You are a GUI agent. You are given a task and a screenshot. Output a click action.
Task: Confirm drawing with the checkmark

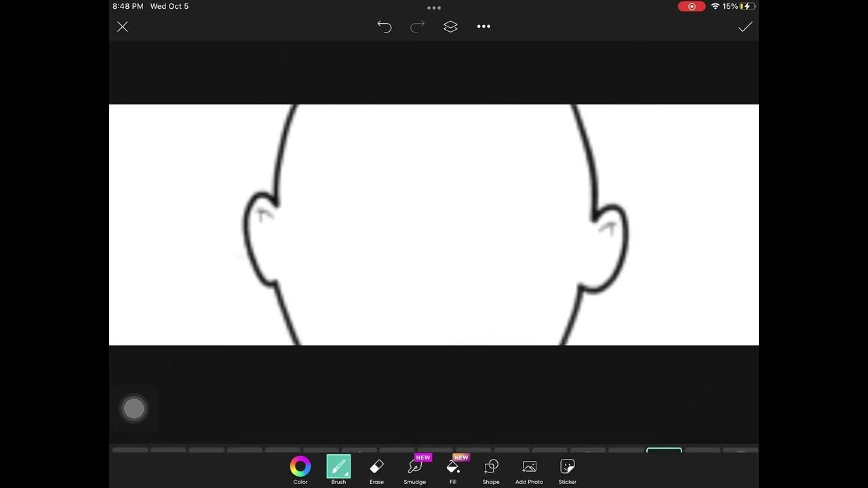pos(745,26)
